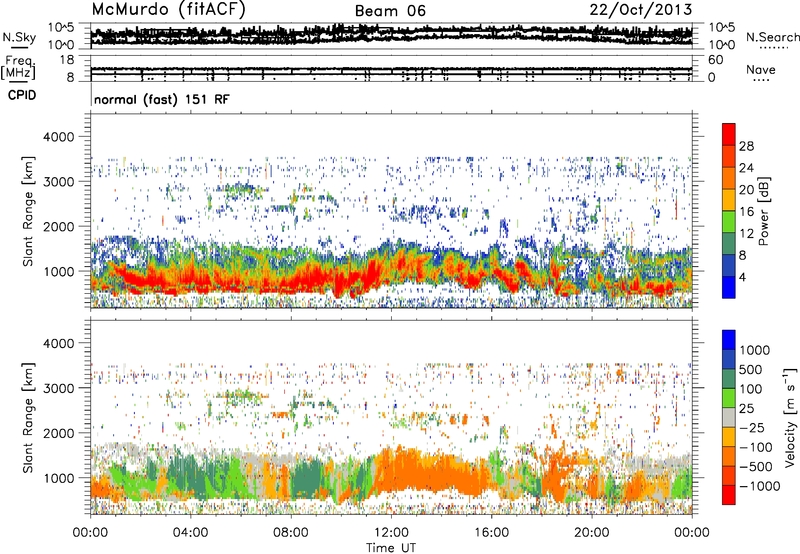
Task: Click the red high-power band near 08:00
Action: tap(301, 282)
